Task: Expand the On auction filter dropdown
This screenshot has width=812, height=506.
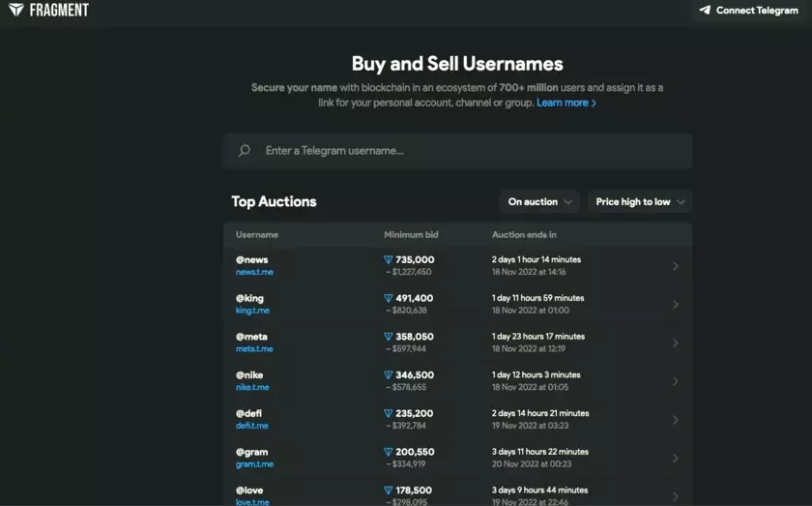Action: [x=539, y=201]
